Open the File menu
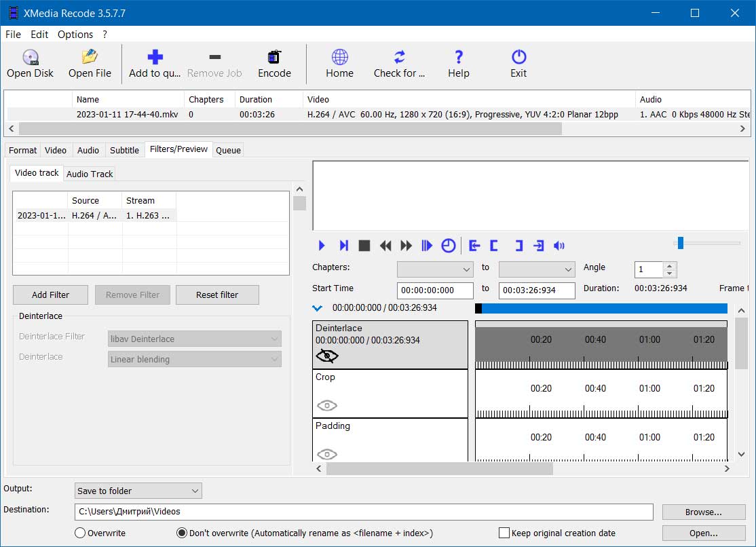756x547 pixels. click(13, 34)
